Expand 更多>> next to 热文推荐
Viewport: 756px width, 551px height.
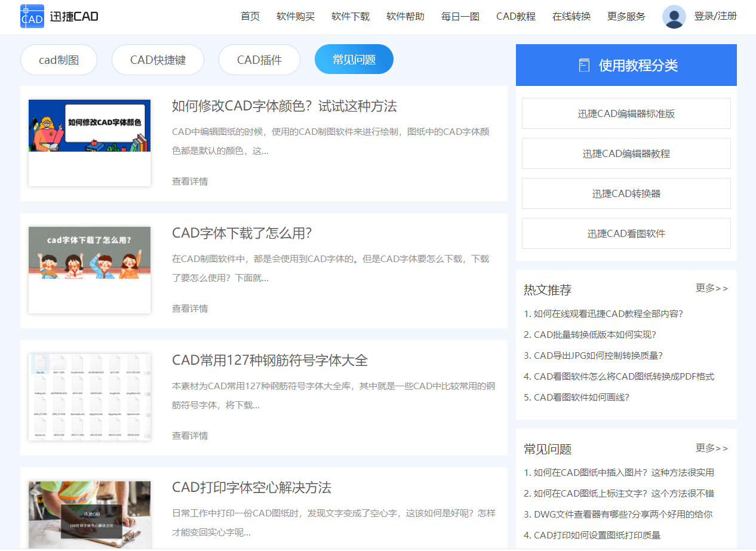pyautogui.click(x=711, y=288)
